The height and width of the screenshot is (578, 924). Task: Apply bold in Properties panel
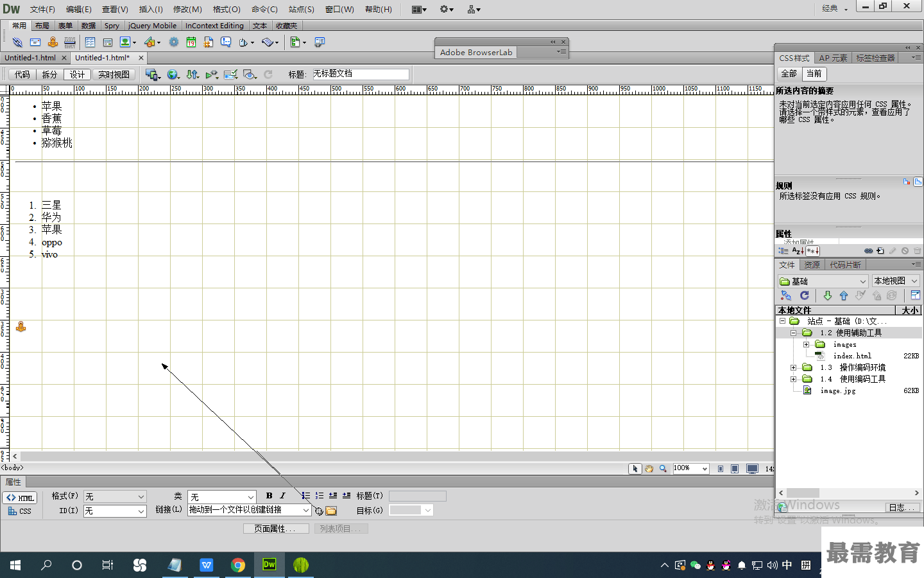coord(269,496)
